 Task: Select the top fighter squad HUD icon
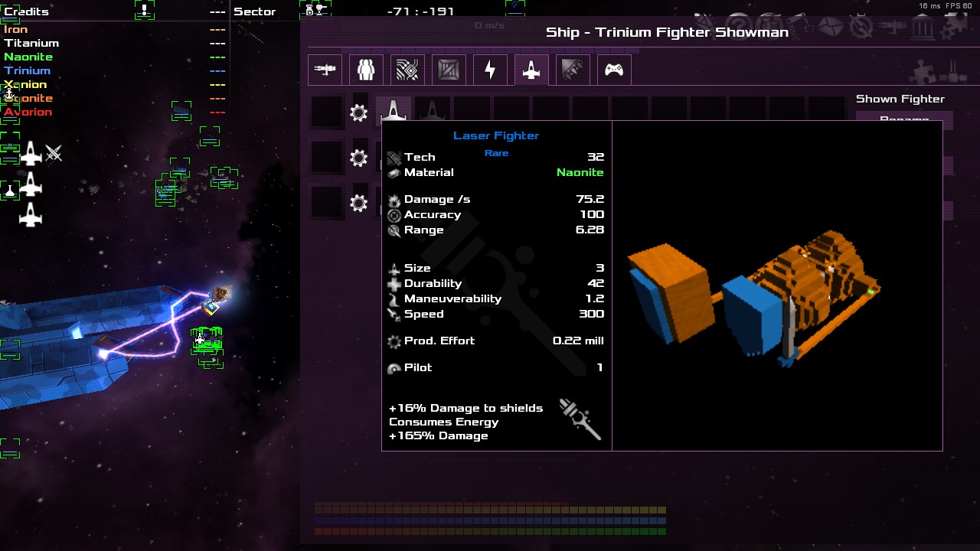pos(31,154)
